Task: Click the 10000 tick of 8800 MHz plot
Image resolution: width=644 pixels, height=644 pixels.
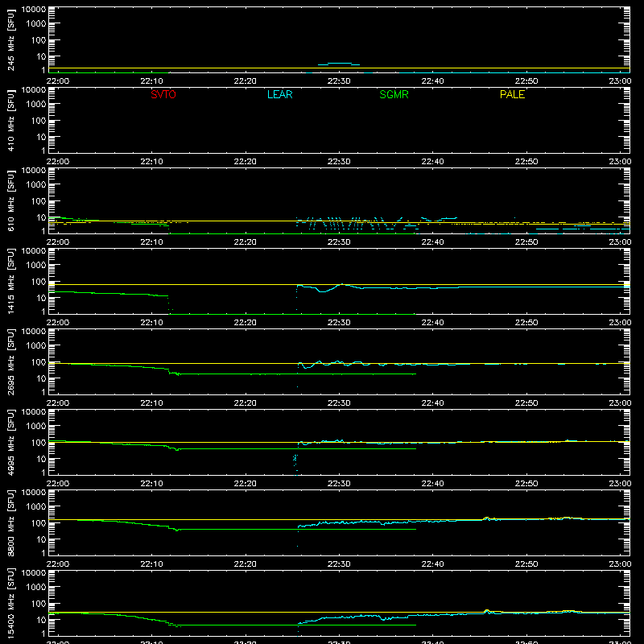Action: pyautogui.click(x=34, y=493)
